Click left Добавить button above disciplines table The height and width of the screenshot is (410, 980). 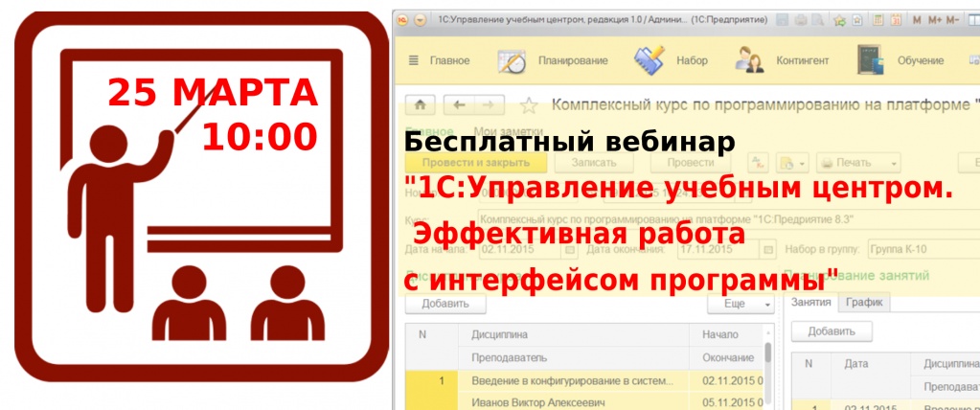[445, 304]
